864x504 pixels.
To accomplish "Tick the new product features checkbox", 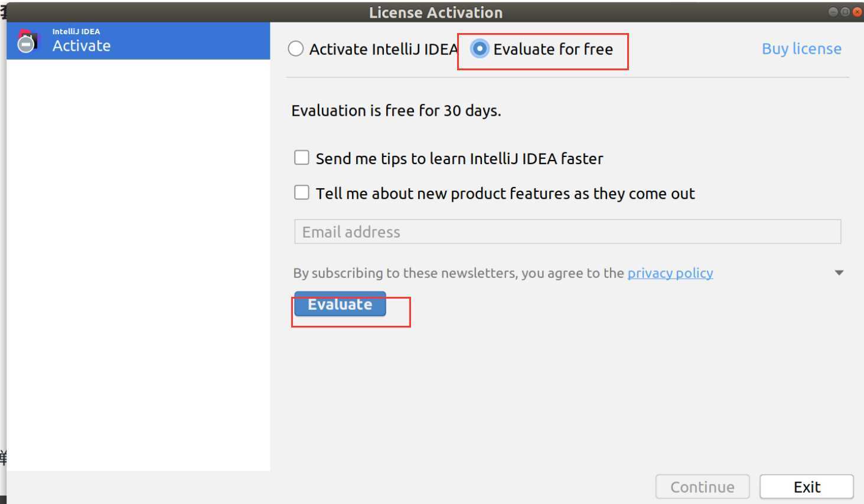I will click(x=302, y=192).
